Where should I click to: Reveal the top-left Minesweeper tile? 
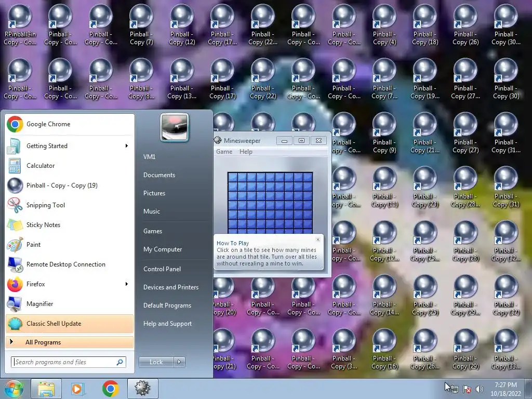[233, 178]
